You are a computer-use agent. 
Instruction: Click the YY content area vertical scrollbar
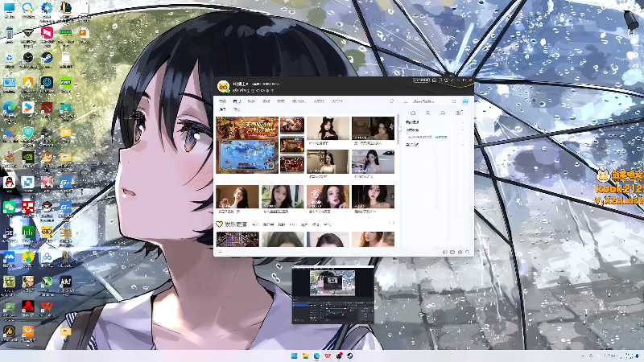[398, 130]
